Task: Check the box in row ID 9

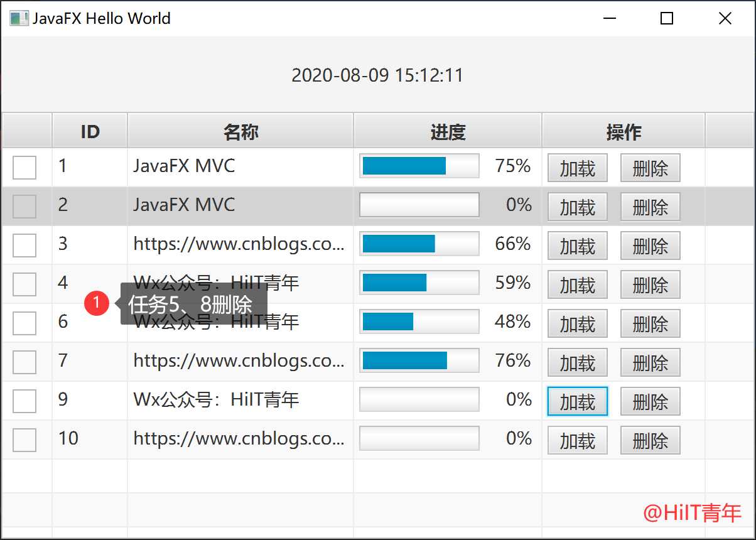Action: [x=24, y=401]
